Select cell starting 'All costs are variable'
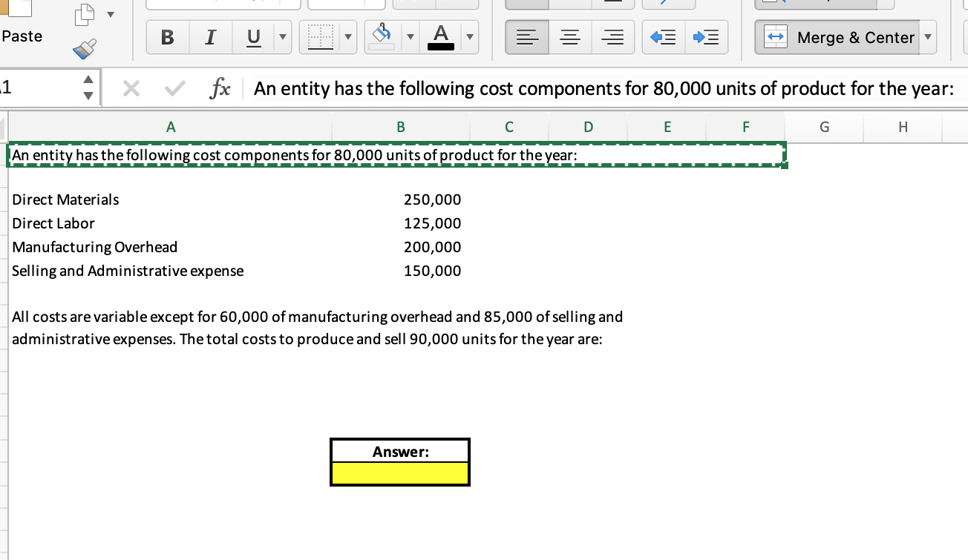Viewport: 968px width, 560px height. 318,317
